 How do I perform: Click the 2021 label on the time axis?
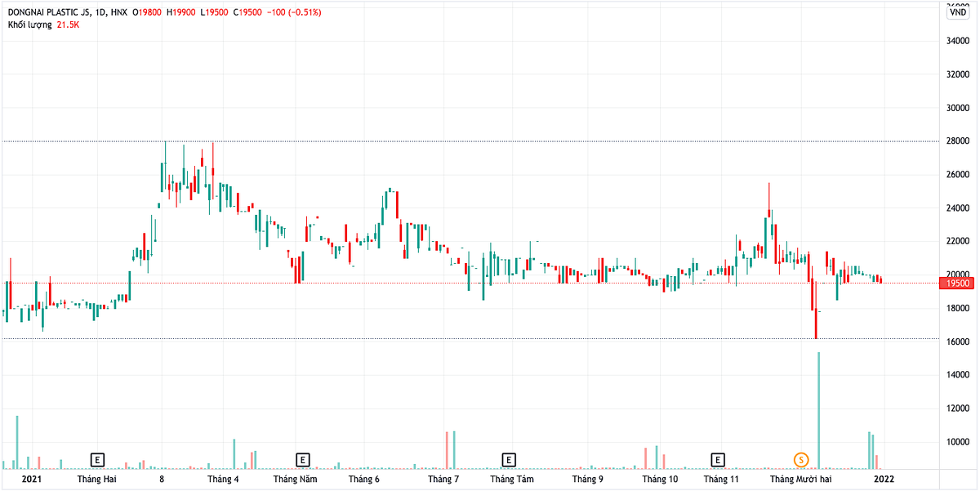click(32, 479)
